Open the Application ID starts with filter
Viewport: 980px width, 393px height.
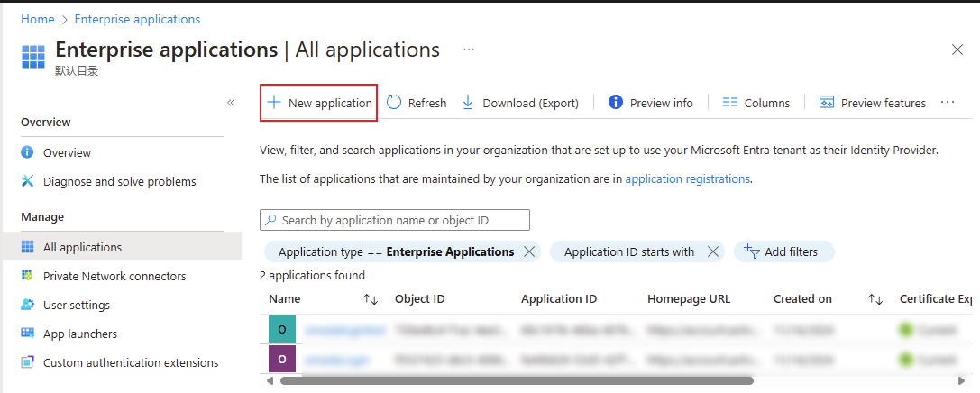pyautogui.click(x=628, y=251)
